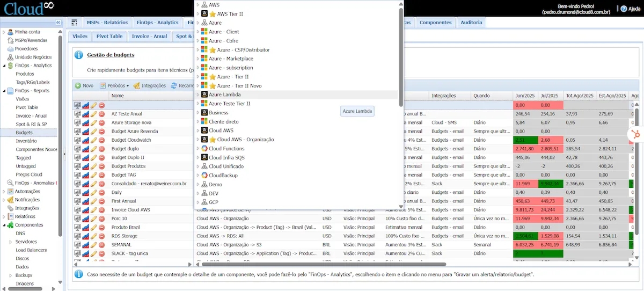Open Minha conta in sidebar

(x=27, y=32)
